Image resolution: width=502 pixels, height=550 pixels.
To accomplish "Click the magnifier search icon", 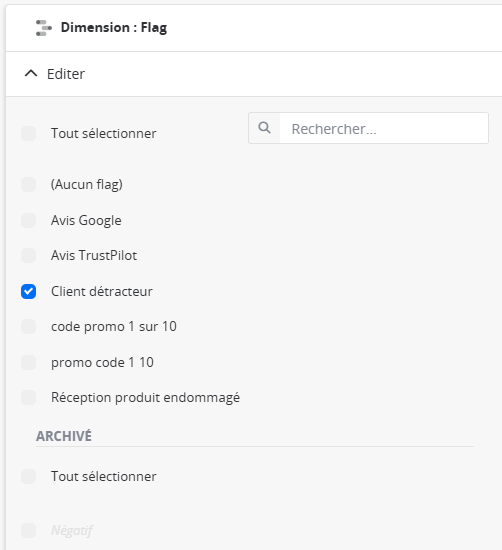I will click(x=264, y=128).
